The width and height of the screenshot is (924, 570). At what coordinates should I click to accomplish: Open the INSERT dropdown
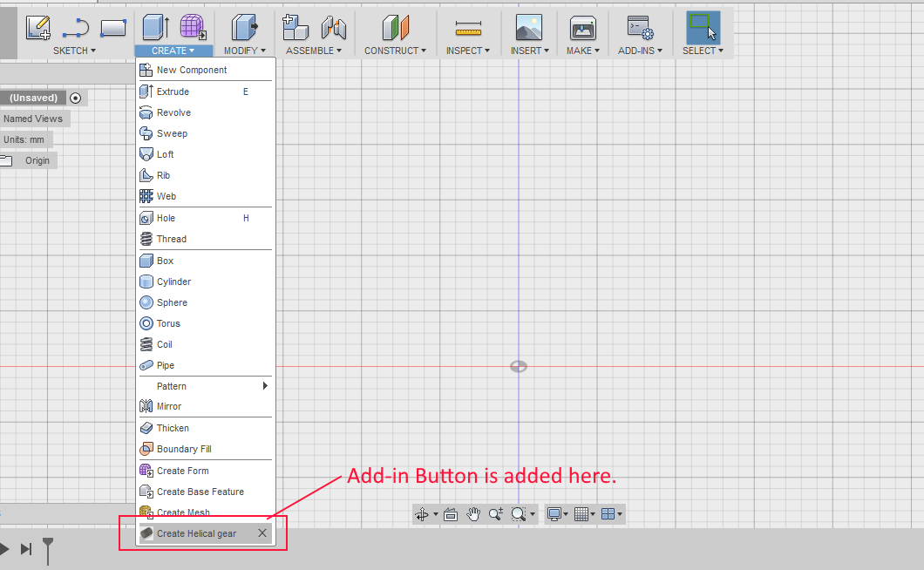pyautogui.click(x=530, y=51)
